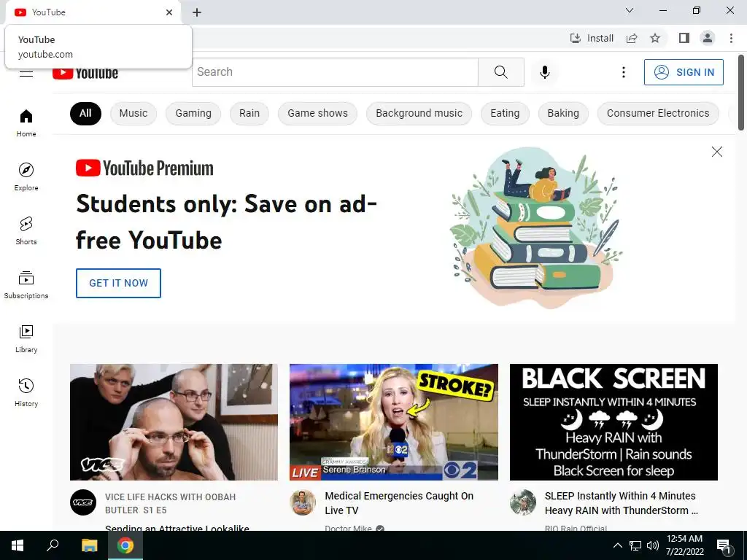
Task: Open Library in sidebar
Action: 26,338
